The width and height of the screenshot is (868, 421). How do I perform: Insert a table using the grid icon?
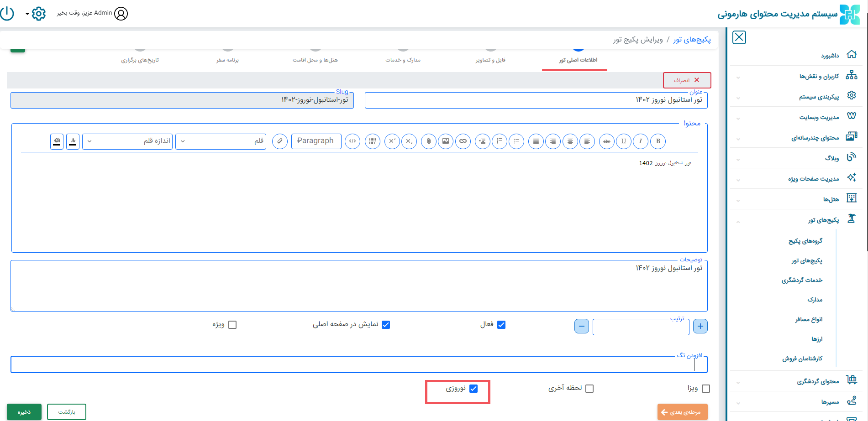click(x=373, y=141)
